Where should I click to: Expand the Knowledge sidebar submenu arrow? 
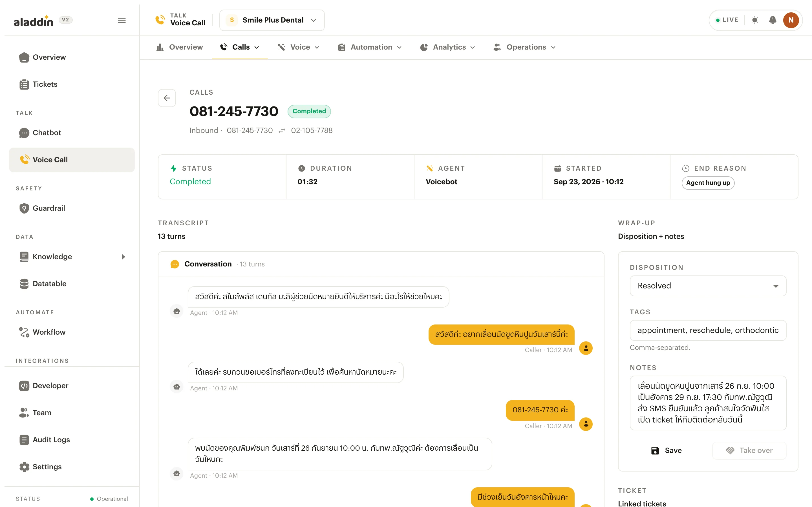123,257
